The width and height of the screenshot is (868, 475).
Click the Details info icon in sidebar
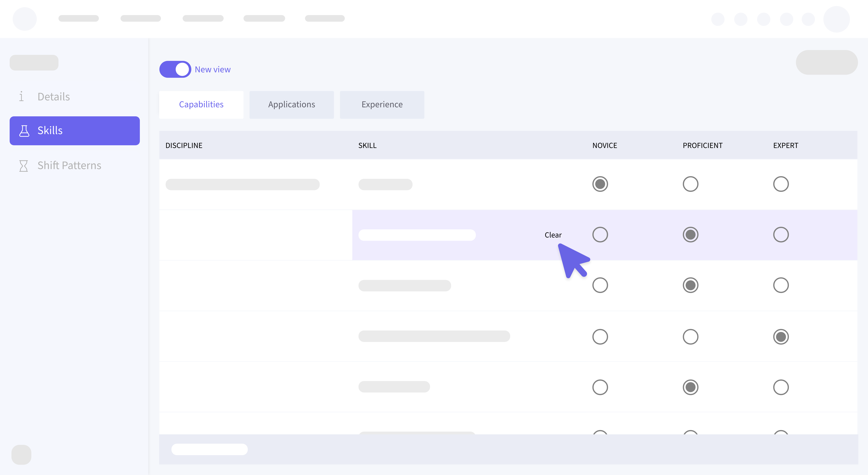click(x=21, y=97)
